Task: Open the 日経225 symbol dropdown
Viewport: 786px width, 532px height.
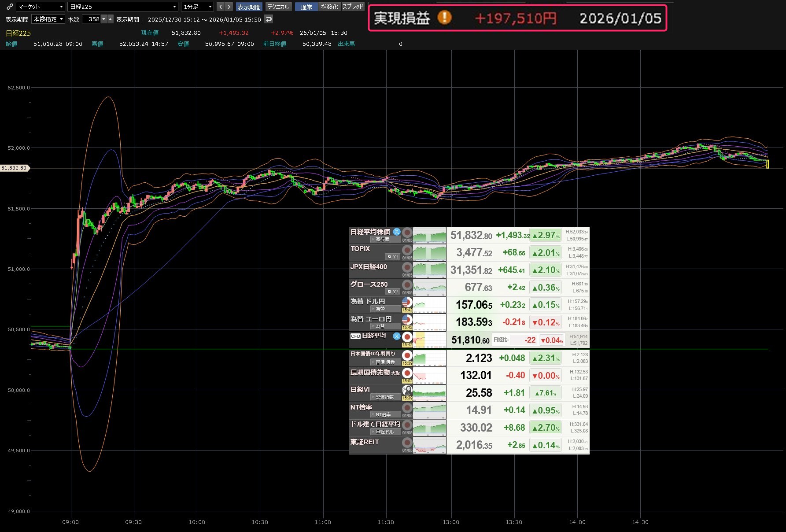Action: [122, 7]
